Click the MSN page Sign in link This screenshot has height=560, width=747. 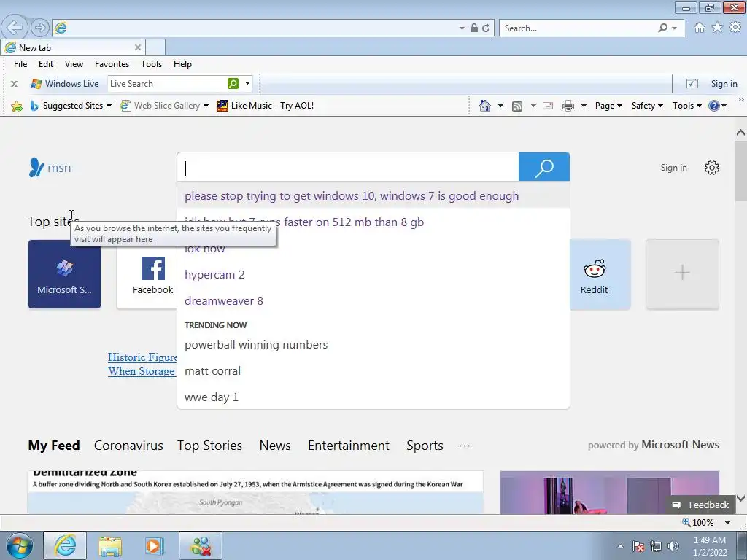673,168
